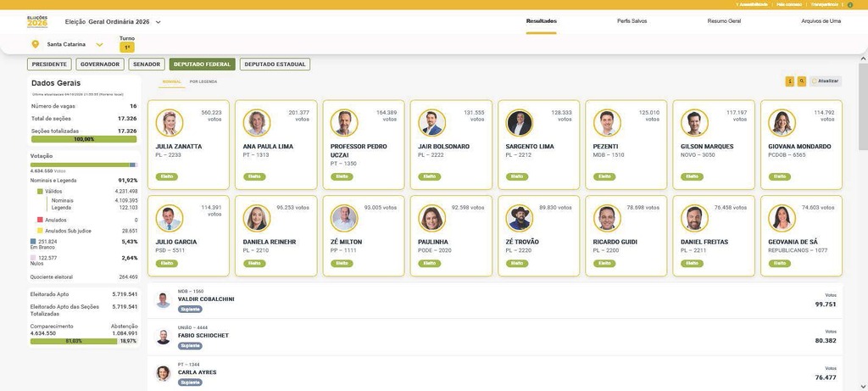Select the Nominal view tab
This screenshot has height=391, width=868.
tap(171, 82)
